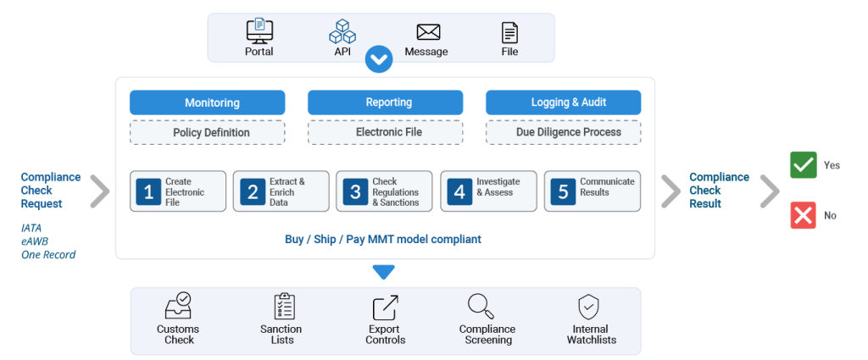
Task: Open the Logging & Audit tab
Action: point(564,102)
